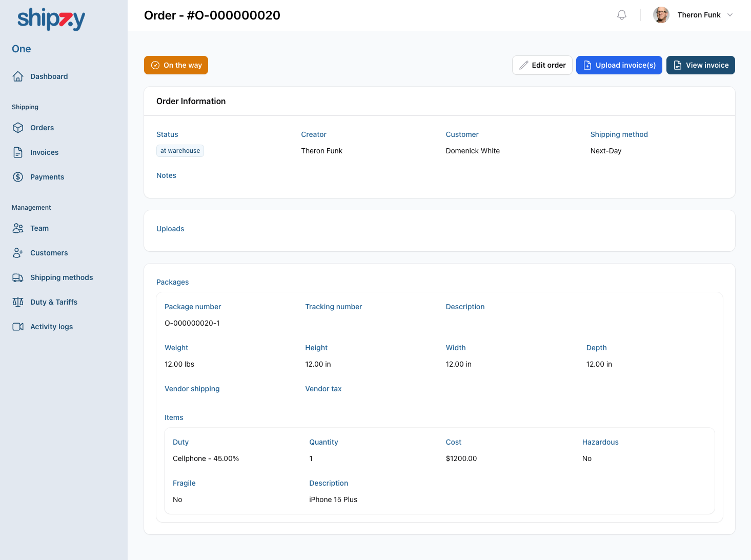This screenshot has height=560, width=751.
Task: Click the Upload invoice(s) file icon
Action: (587, 65)
